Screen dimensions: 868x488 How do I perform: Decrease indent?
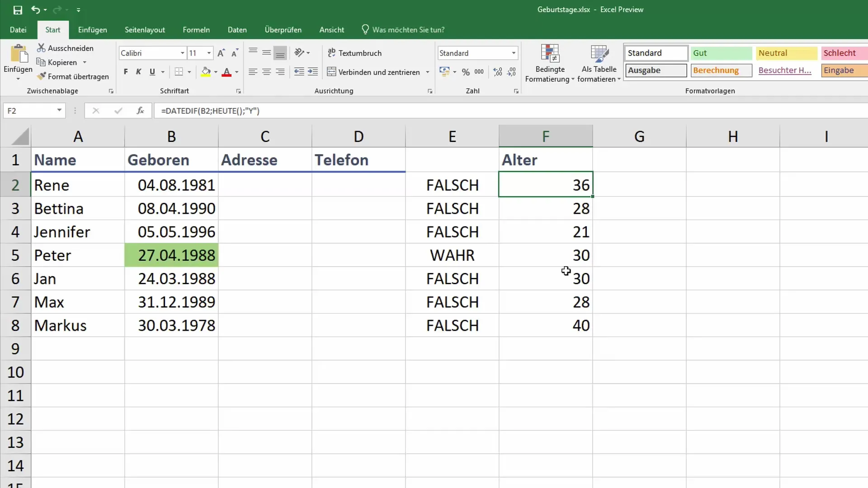[x=299, y=72]
